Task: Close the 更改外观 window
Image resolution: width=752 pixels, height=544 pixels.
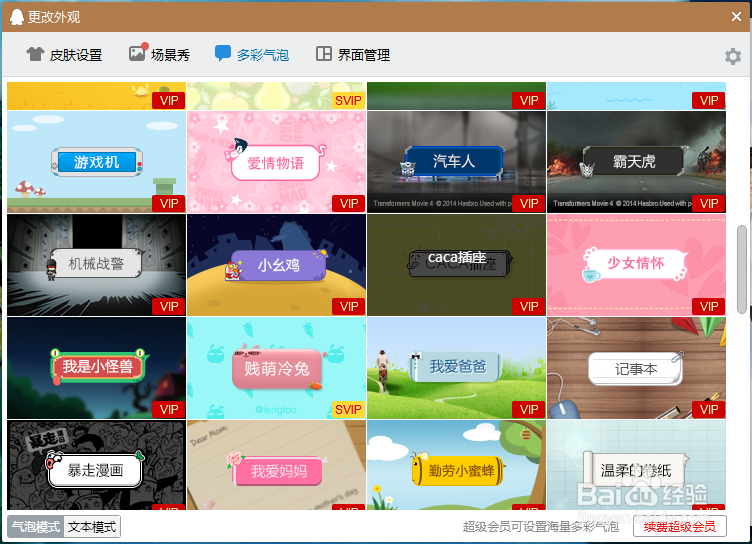Action: [737, 17]
